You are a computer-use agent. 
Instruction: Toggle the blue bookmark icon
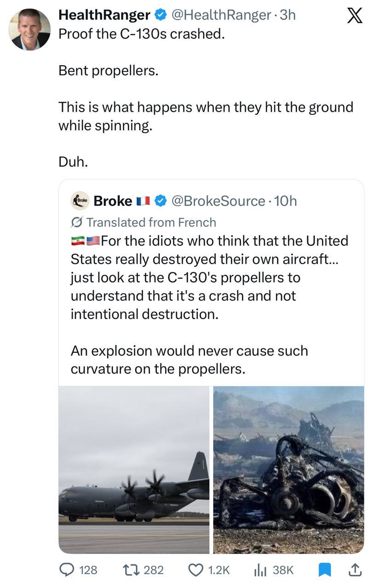click(x=325, y=570)
